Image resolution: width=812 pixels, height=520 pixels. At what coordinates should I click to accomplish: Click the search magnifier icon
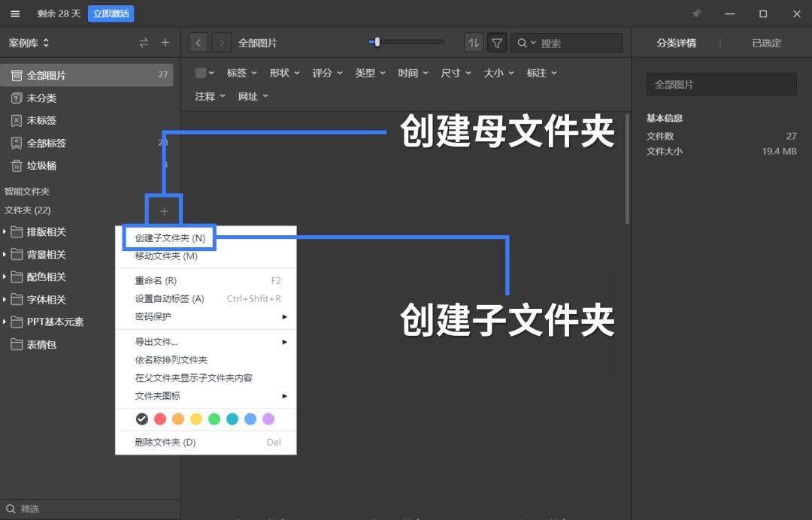point(522,43)
